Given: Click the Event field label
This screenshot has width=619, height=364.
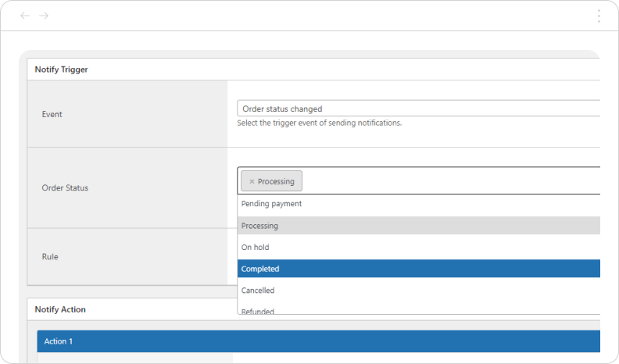Looking at the screenshot, I should [x=52, y=114].
